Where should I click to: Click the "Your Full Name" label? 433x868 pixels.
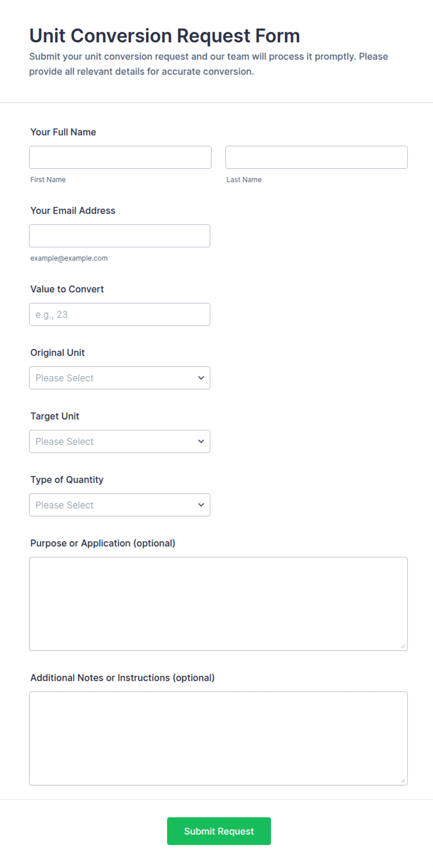click(63, 132)
